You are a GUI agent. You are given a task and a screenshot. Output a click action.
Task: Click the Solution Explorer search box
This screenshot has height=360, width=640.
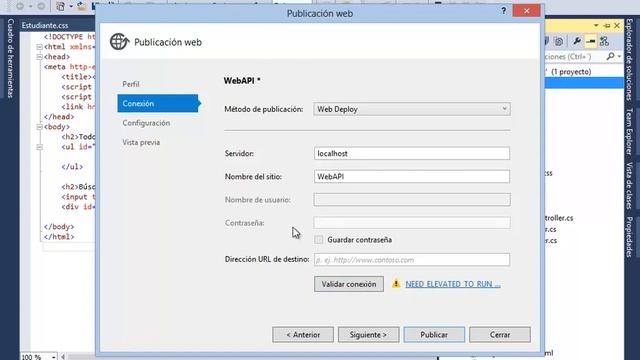tap(575, 56)
